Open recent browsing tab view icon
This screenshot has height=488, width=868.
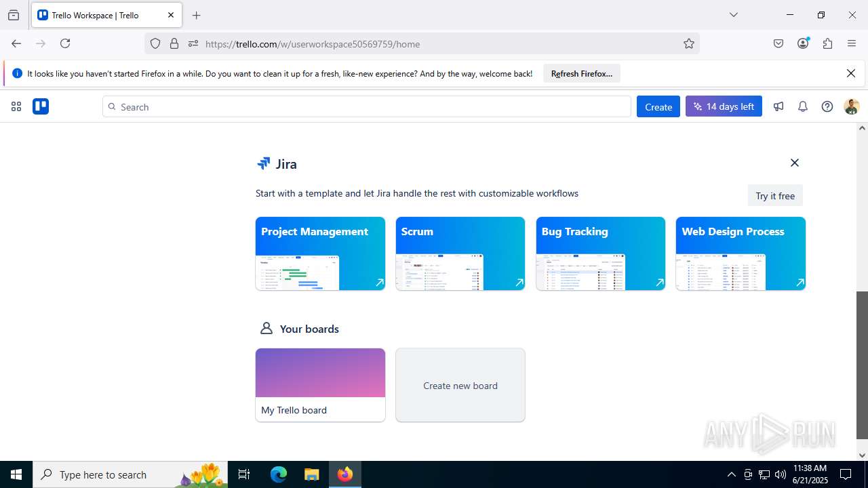[14, 15]
